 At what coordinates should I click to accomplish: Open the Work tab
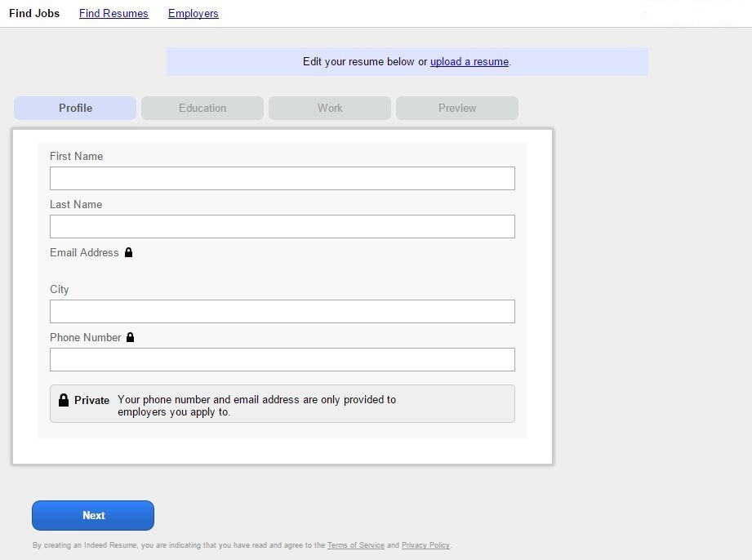[330, 108]
